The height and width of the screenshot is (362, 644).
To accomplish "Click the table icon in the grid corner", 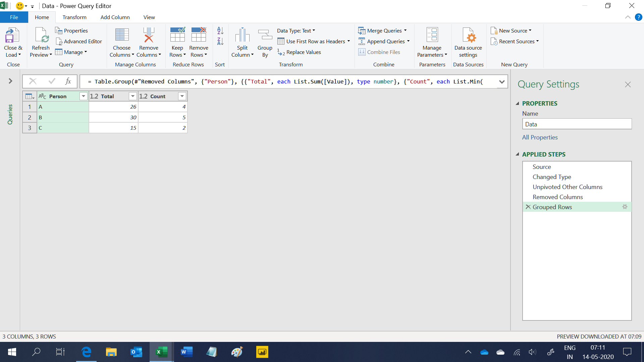I will [x=30, y=96].
